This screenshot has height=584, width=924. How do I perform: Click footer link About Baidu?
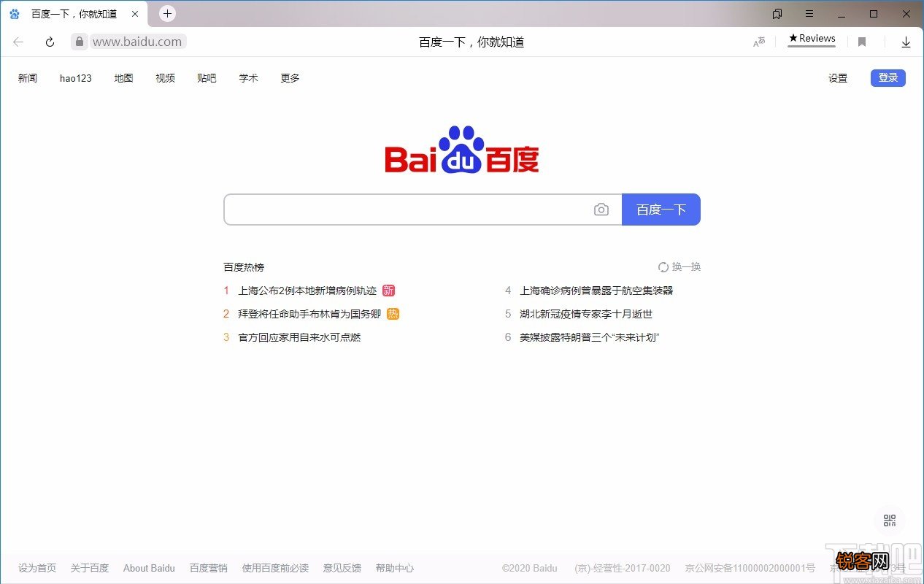[x=149, y=568]
